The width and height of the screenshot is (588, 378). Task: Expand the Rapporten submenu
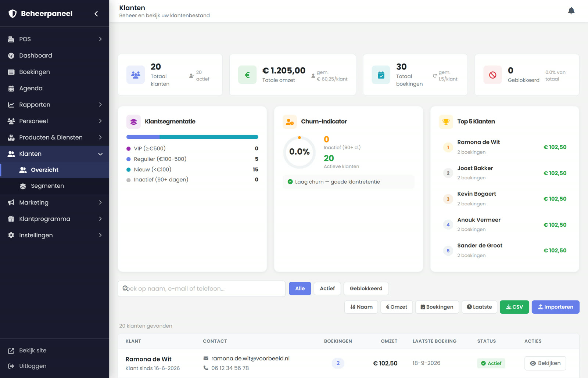(55, 105)
